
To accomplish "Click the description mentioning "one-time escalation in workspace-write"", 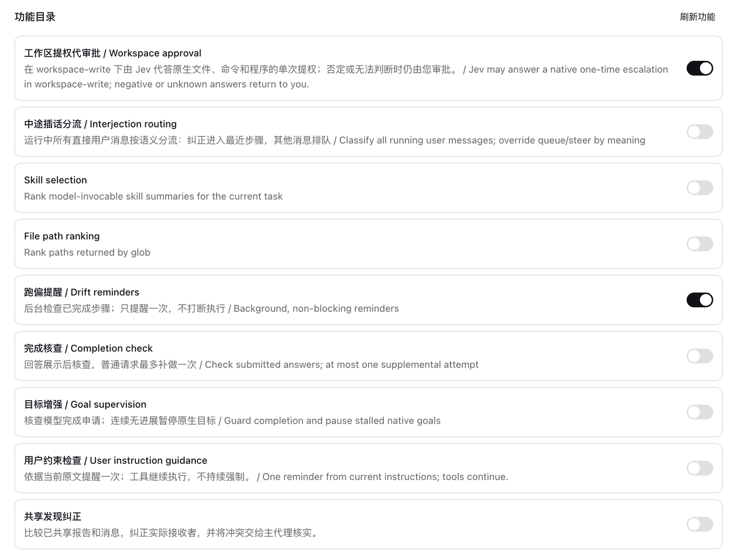I will [x=346, y=77].
